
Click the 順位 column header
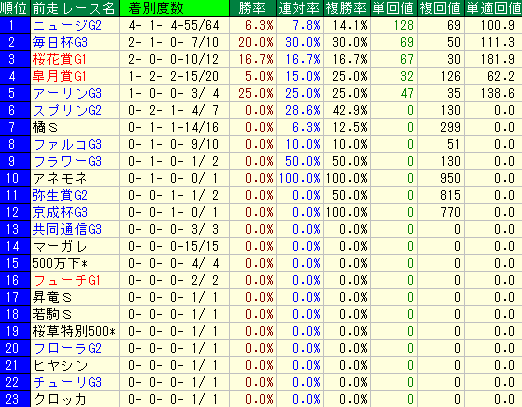[15, 8]
